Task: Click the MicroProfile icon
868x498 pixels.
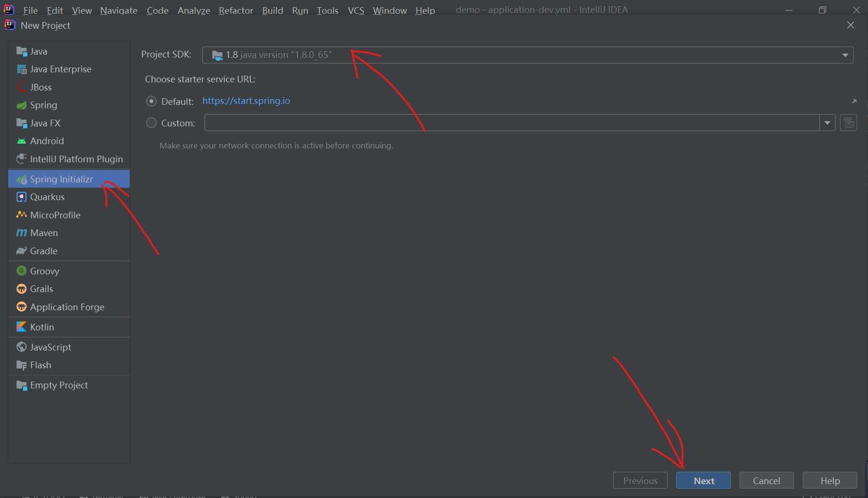Action: 22,215
